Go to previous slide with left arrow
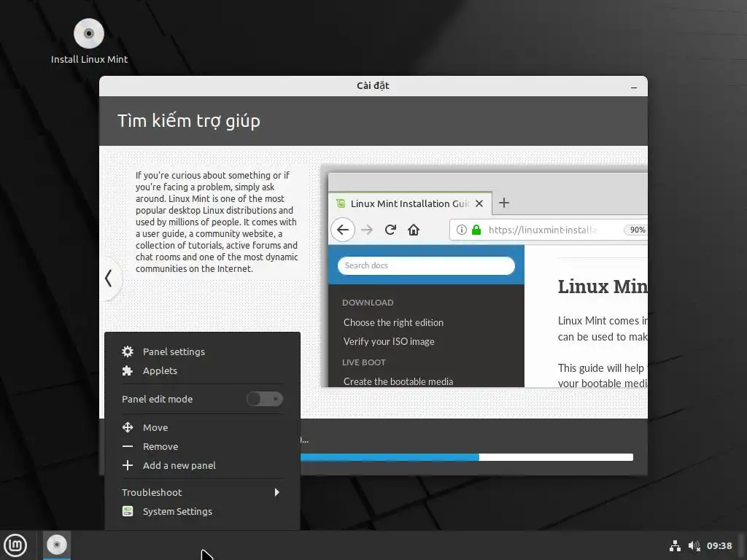Screen dimensions: 747x560 [x=109, y=278]
